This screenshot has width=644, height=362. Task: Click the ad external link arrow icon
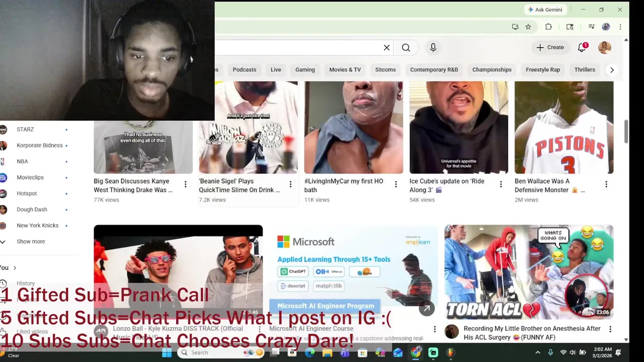tap(427, 309)
